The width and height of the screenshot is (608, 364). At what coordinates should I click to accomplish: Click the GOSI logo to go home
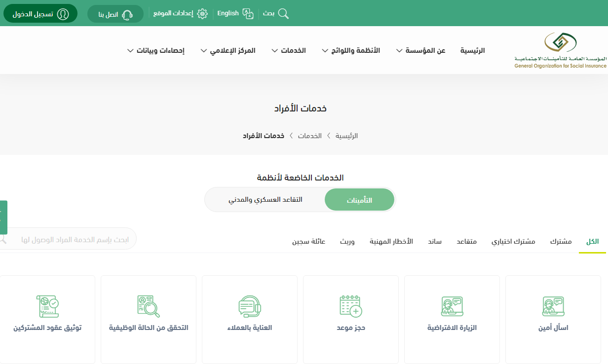[x=560, y=50]
